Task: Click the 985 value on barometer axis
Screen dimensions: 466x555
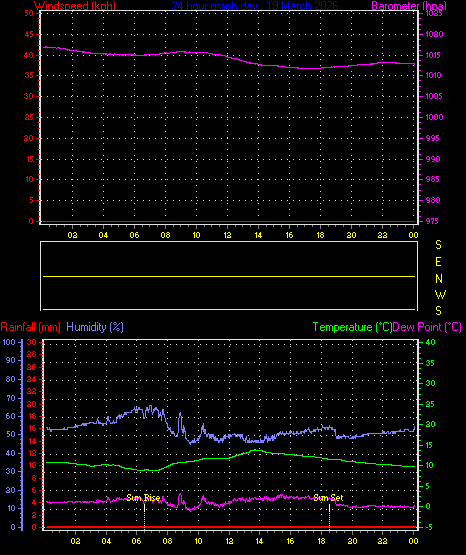Action: (x=433, y=179)
